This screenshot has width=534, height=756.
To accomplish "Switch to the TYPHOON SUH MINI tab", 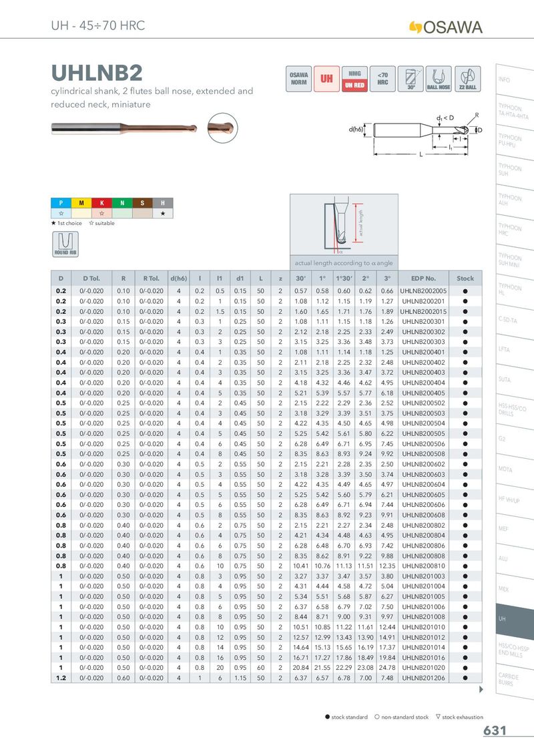I will pyautogui.click(x=515, y=261).
